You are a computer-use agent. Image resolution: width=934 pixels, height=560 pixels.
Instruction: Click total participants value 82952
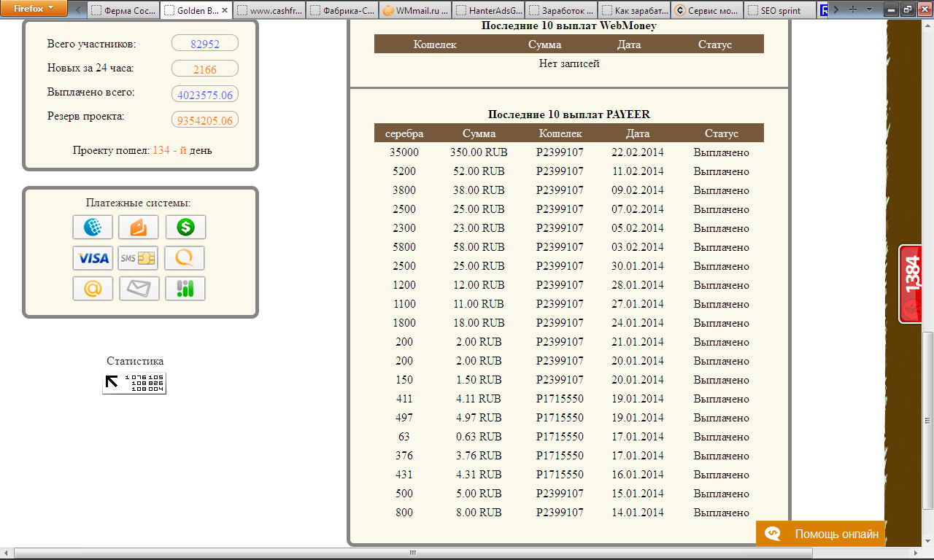205,44
